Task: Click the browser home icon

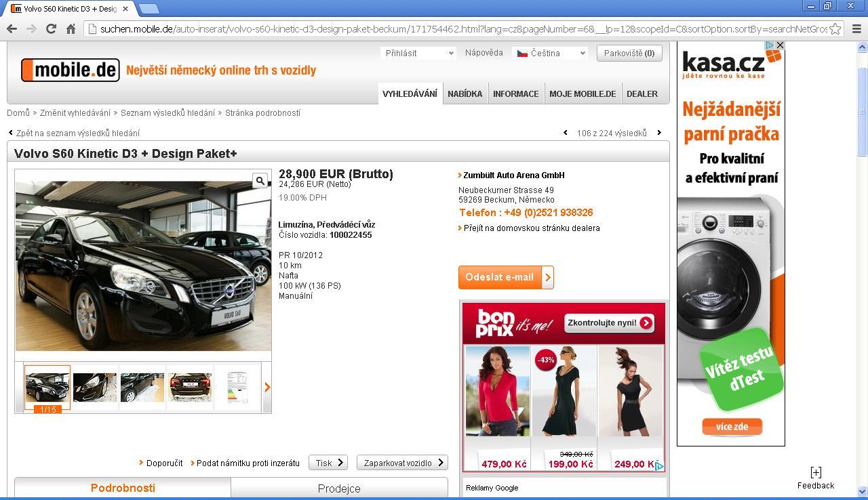Action: pos(71,28)
